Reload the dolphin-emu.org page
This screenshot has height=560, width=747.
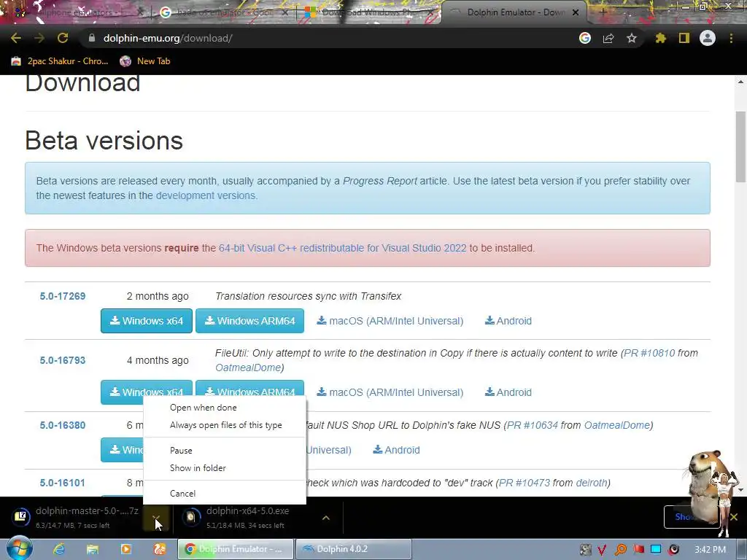[63, 38]
